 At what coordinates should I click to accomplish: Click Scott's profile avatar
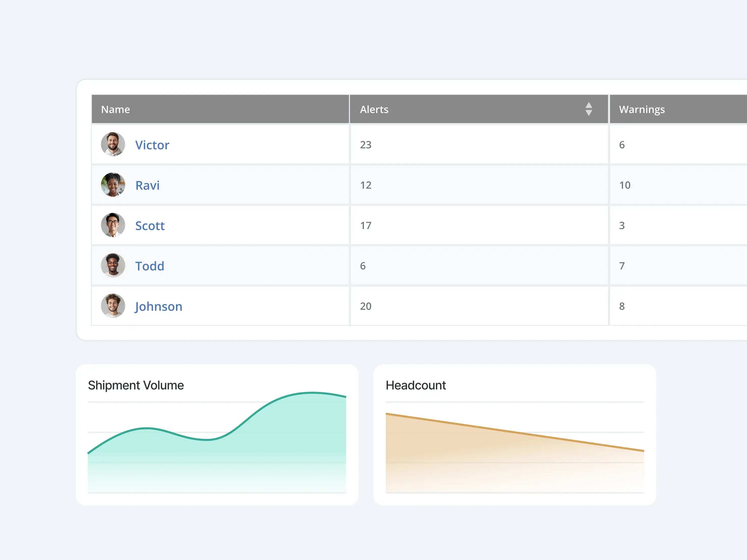click(x=113, y=225)
